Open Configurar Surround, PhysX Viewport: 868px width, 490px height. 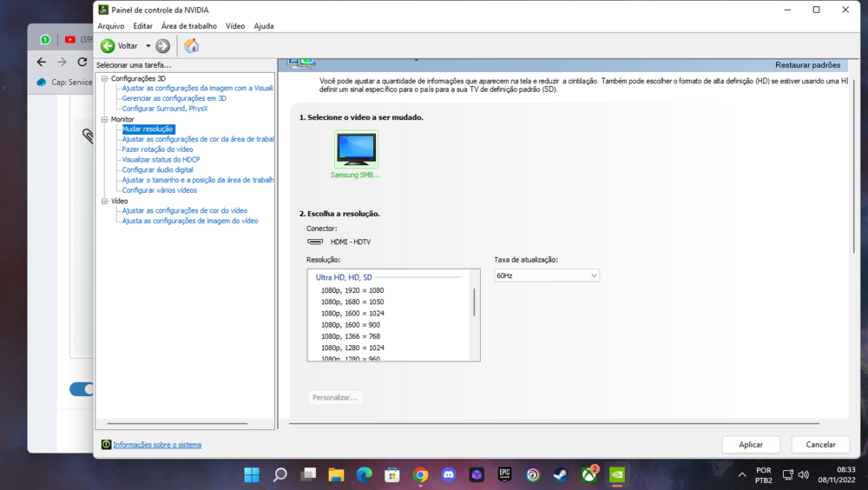point(164,109)
